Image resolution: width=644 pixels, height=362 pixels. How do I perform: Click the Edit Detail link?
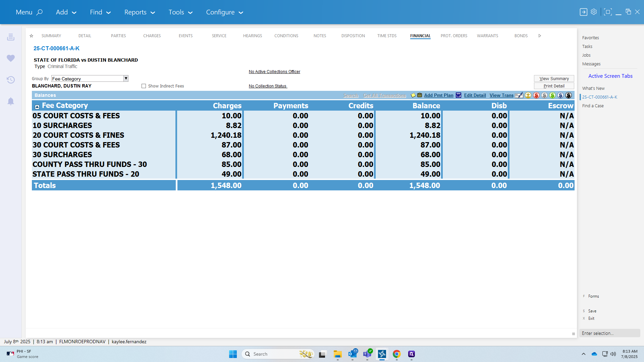(475, 96)
